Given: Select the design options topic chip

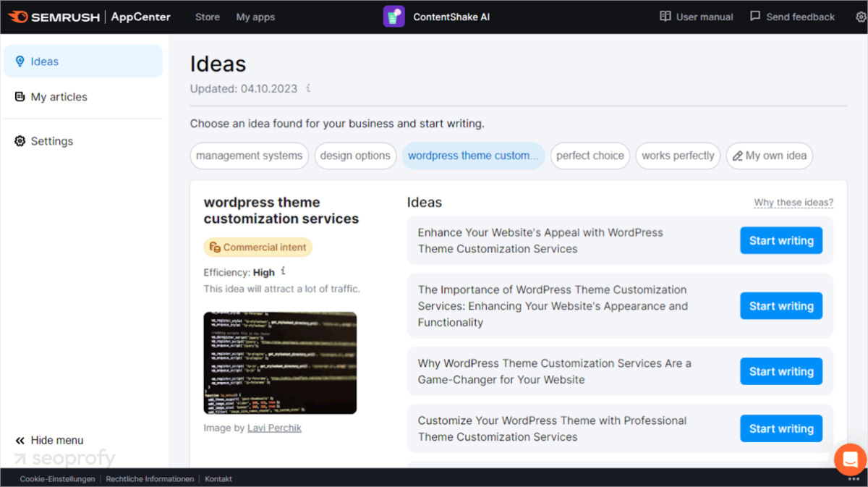Looking at the screenshot, I should 355,156.
